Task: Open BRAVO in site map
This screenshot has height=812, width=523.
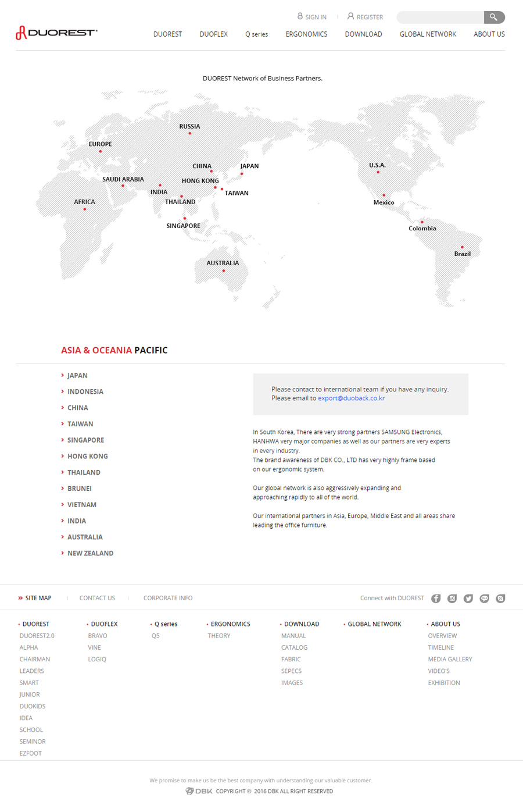Action: pyautogui.click(x=98, y=636)
